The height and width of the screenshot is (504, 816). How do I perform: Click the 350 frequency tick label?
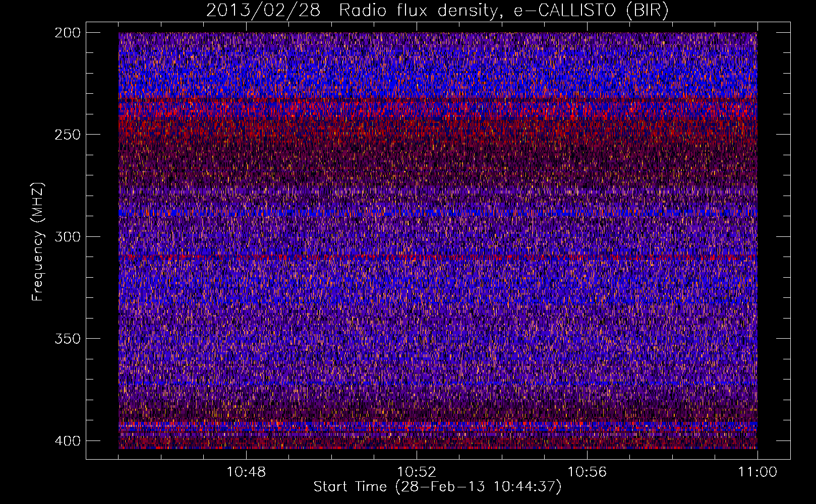(x=67, y=339)
